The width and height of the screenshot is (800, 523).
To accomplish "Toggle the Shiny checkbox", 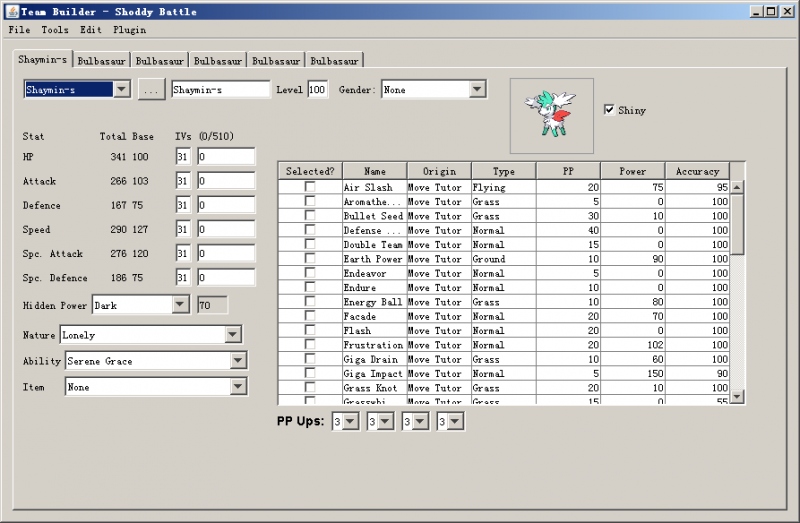I will (609, 110).
